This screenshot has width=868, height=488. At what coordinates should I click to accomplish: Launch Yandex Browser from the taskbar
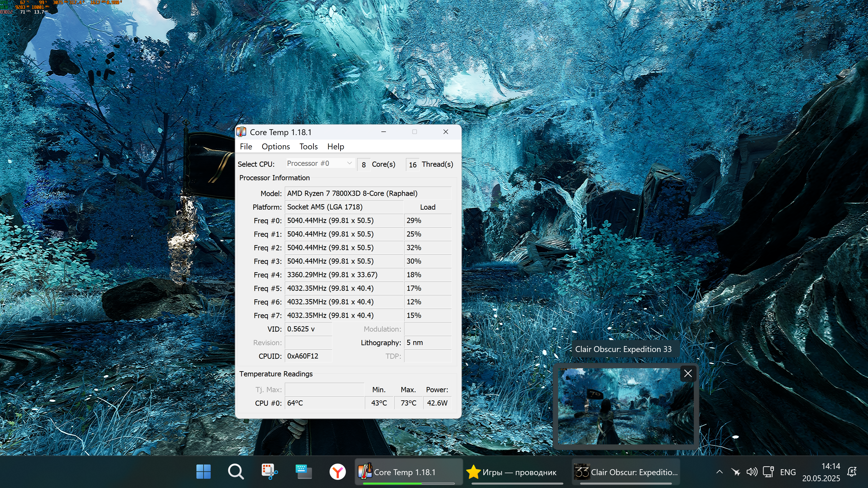pos(337,472)
